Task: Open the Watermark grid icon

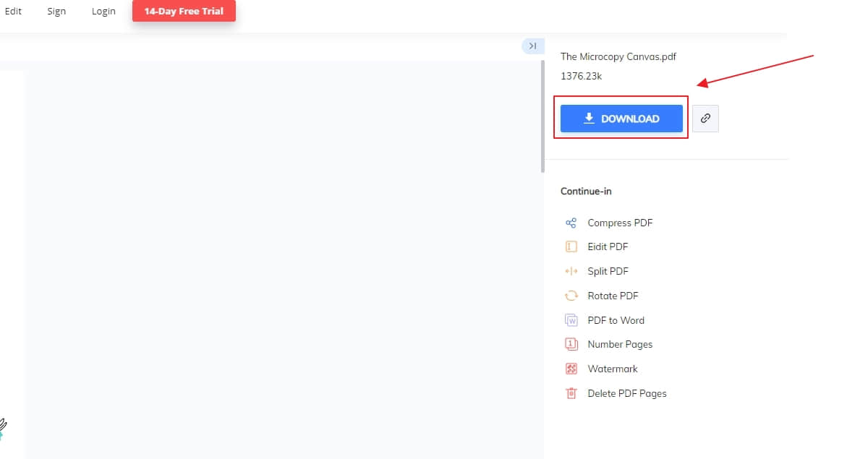Action: 571,369
